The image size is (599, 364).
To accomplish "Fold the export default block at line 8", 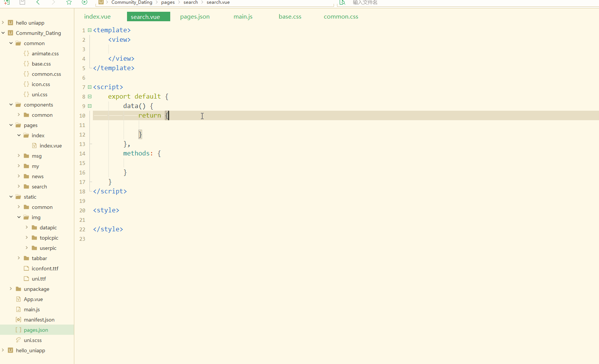I will 89,96.
